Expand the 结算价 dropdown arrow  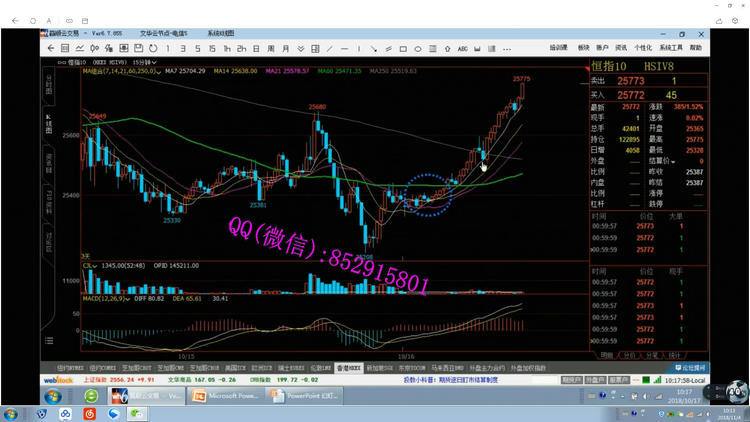[x=674, y=161]
